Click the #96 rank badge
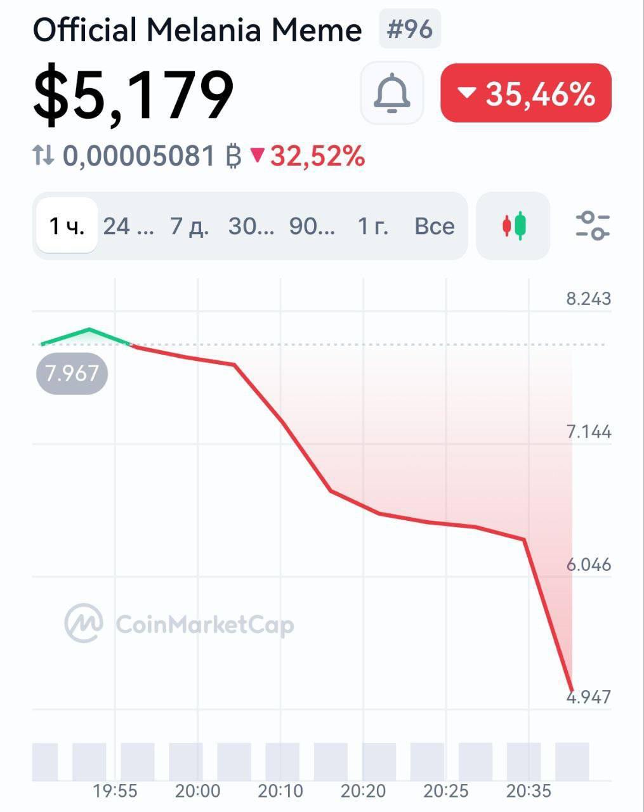 click(x=410, y=29)
